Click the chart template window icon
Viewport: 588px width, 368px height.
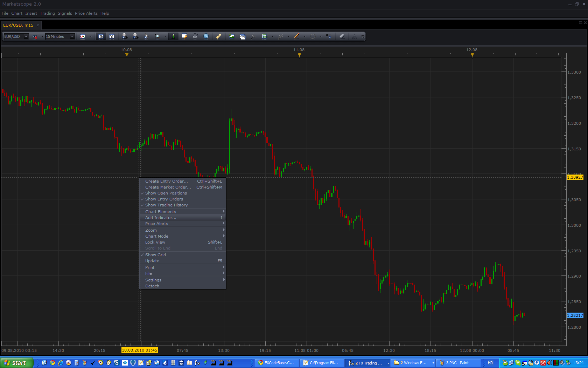[243, 36]
